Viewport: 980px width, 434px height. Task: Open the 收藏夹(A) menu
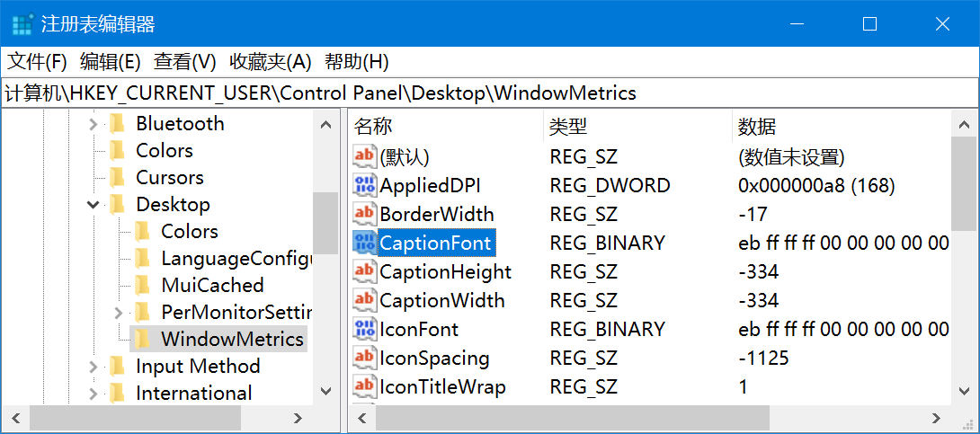click(x=270, y=62)
